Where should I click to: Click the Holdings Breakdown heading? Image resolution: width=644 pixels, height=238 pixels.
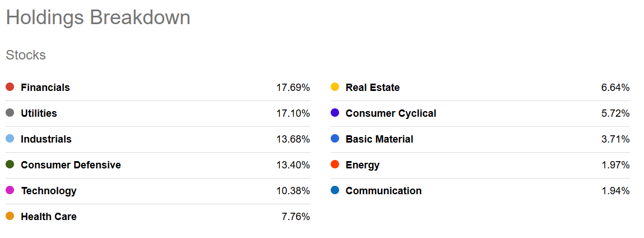(98, 17)
